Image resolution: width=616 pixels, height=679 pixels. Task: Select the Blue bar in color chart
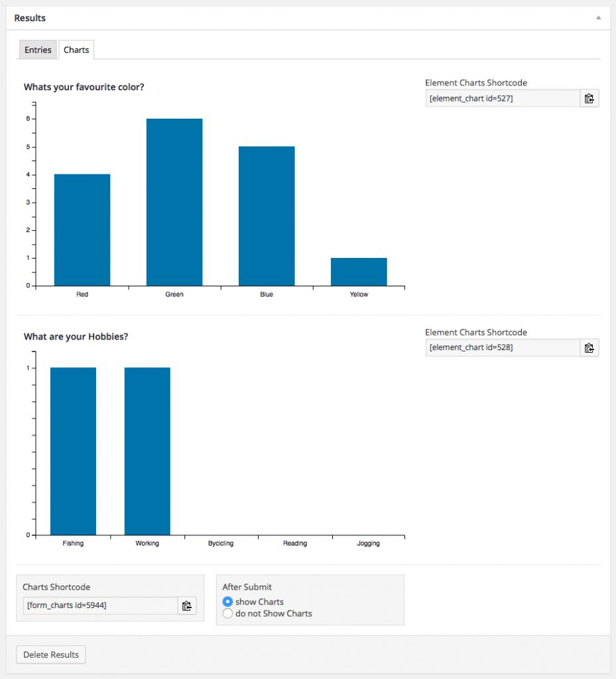[267, 216]
